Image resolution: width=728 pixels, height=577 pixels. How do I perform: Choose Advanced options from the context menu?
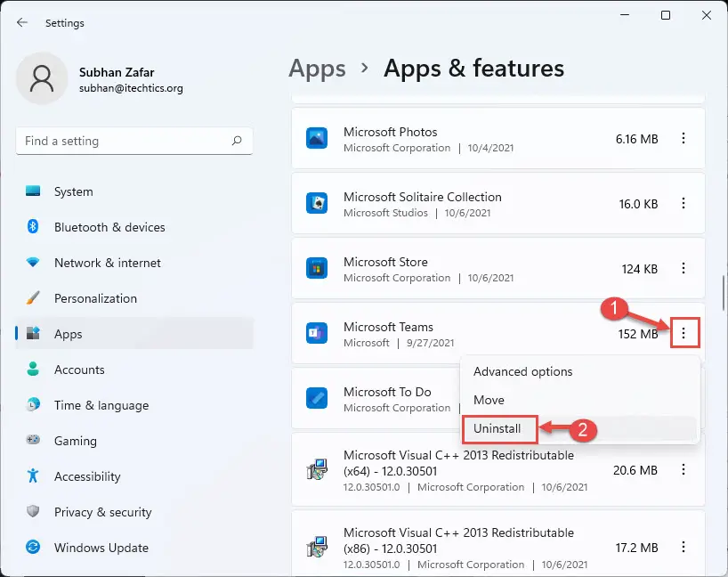(580, 371)
